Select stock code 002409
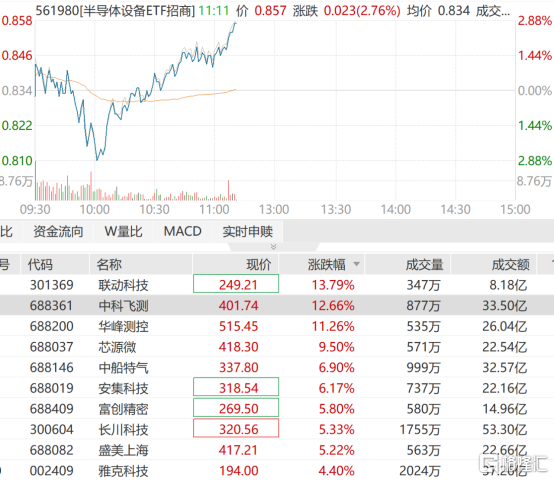 click(52, 471)
